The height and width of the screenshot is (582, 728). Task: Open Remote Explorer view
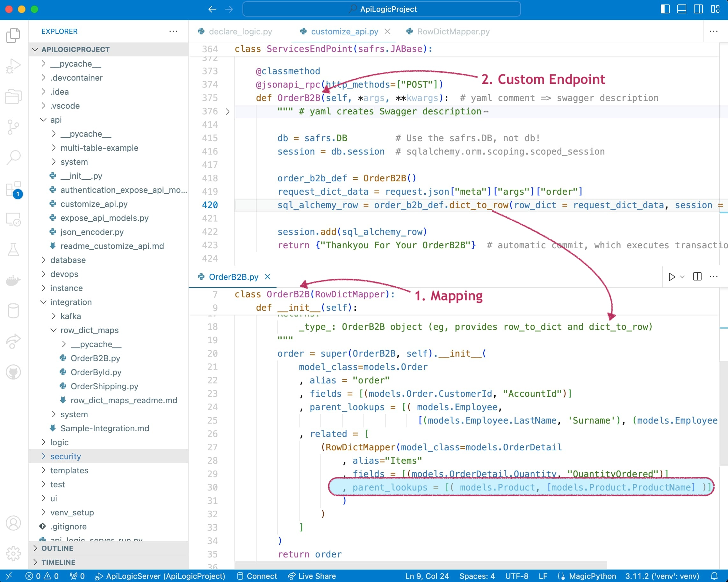pyautogui.click(x=13, y=219)
